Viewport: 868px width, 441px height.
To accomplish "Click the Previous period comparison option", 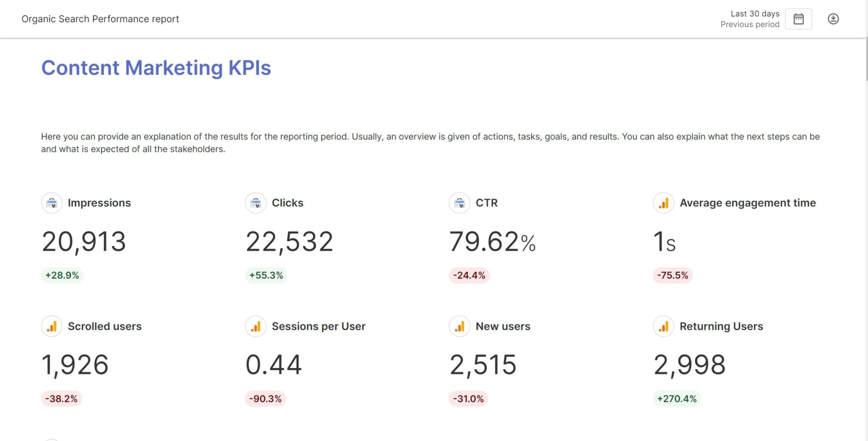I will (x=750, y=25).
